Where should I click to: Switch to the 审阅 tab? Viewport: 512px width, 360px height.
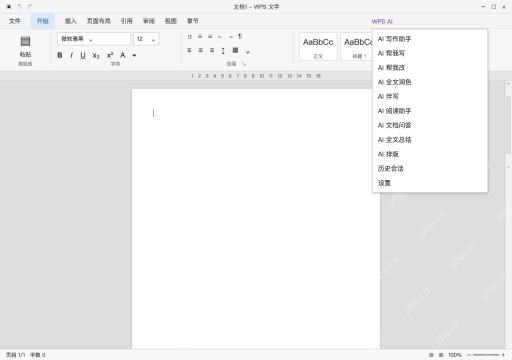point(149,21)
